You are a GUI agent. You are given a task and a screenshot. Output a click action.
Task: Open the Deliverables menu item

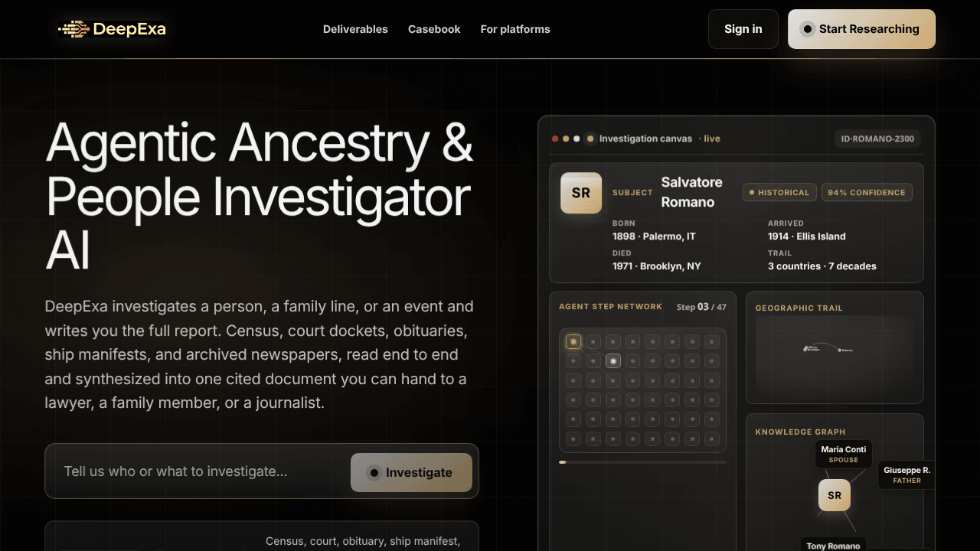click(x=355, y=29)
